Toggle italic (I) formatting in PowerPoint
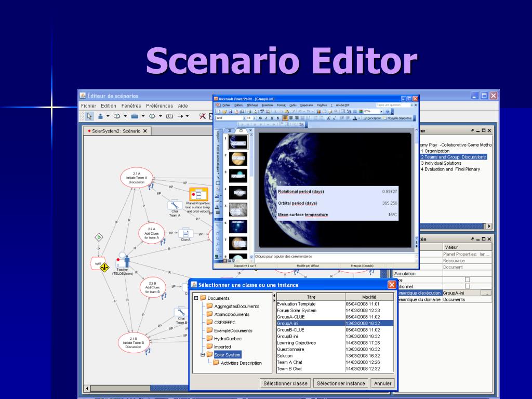The image size is (532, 399). coord(266,118)
